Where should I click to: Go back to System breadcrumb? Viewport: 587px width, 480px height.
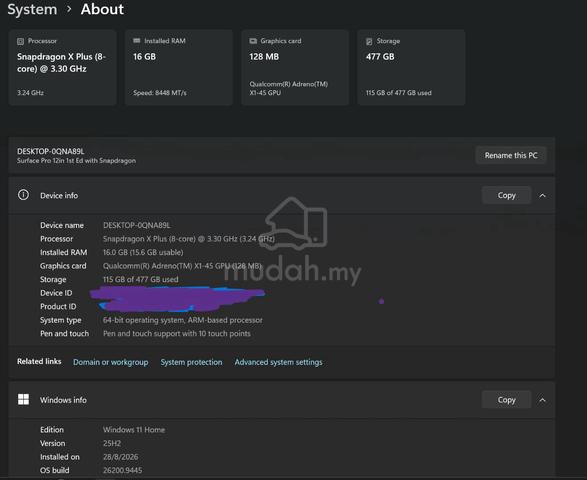[32, 9]
